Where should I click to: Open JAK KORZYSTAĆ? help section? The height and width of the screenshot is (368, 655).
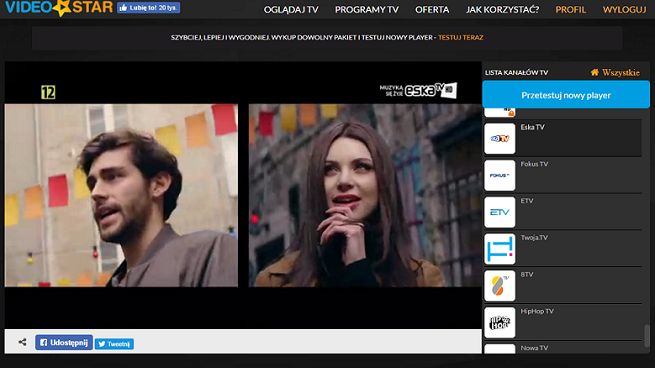point(503,10)
